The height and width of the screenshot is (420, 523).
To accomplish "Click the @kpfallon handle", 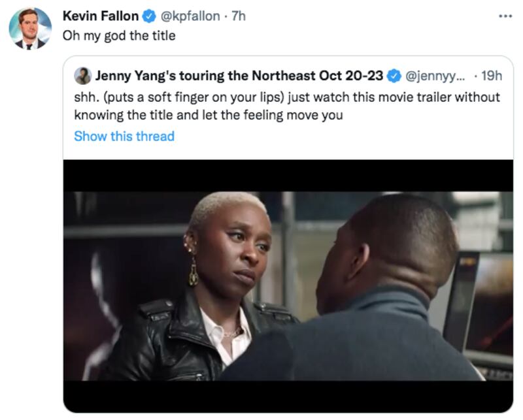I will tap(190, 16).
